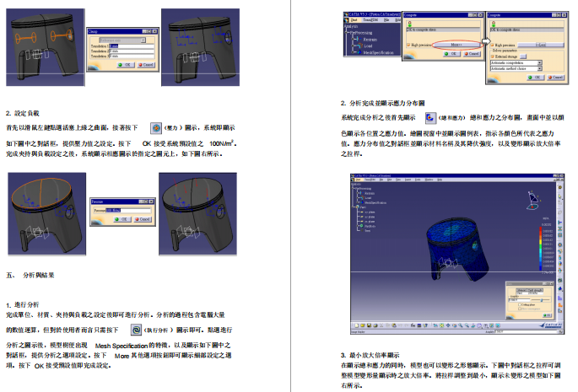The image size is (578, 392).
Task: Click the Load node icon in the small CATIA tree
Action: (x=359, y=46)
